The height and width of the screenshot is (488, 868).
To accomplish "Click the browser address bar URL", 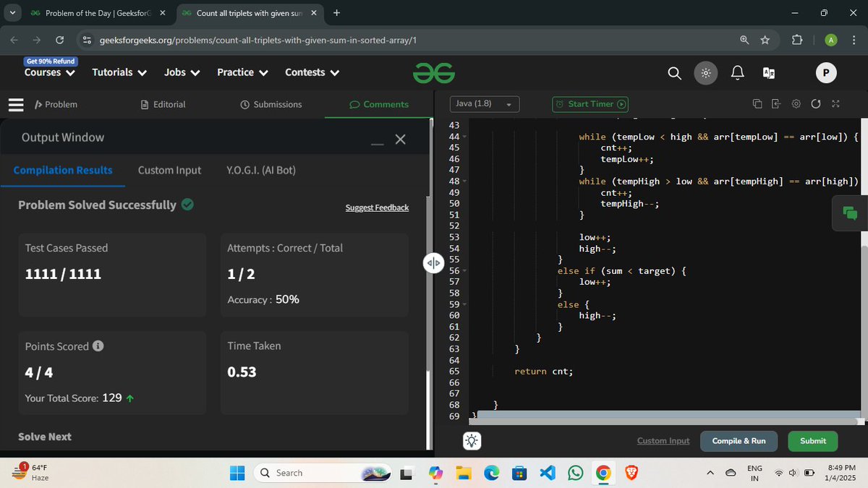I will [x=257, y=40].
